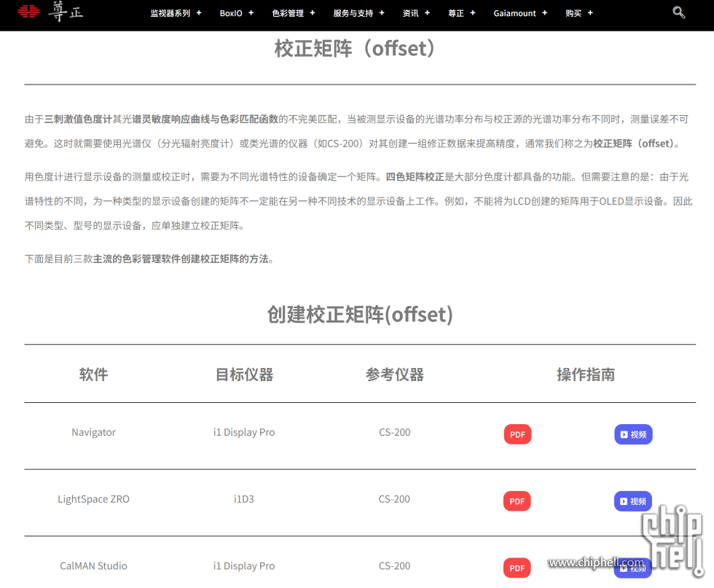Click the Navigator software row name
Viewport: 714px width, 588px height.
click(93, 432)
